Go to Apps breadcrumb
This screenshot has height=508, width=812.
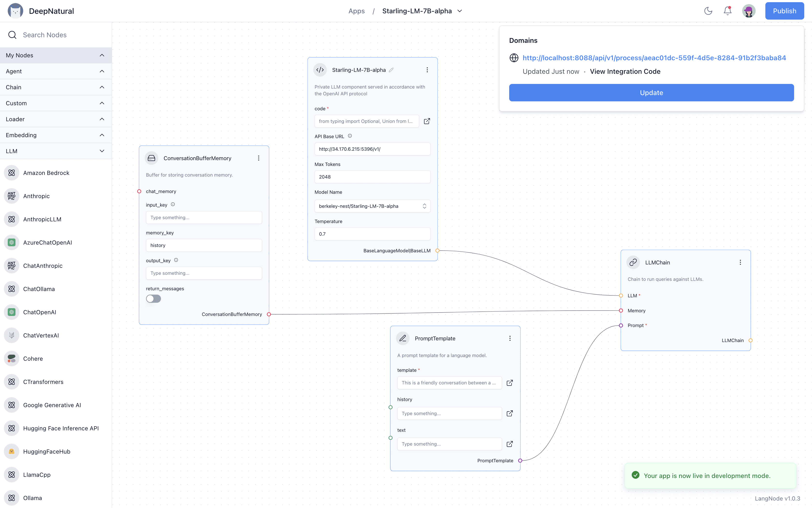(356, 11)
